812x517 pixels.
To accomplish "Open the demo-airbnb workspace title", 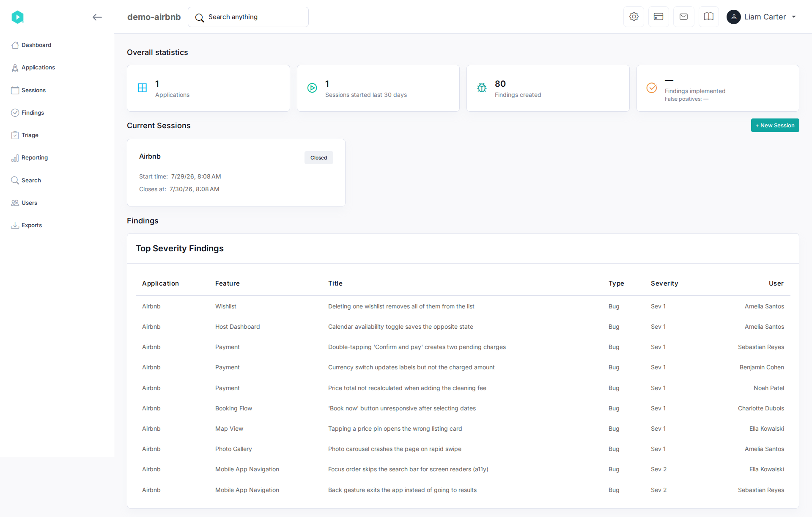I will point(154,17).
